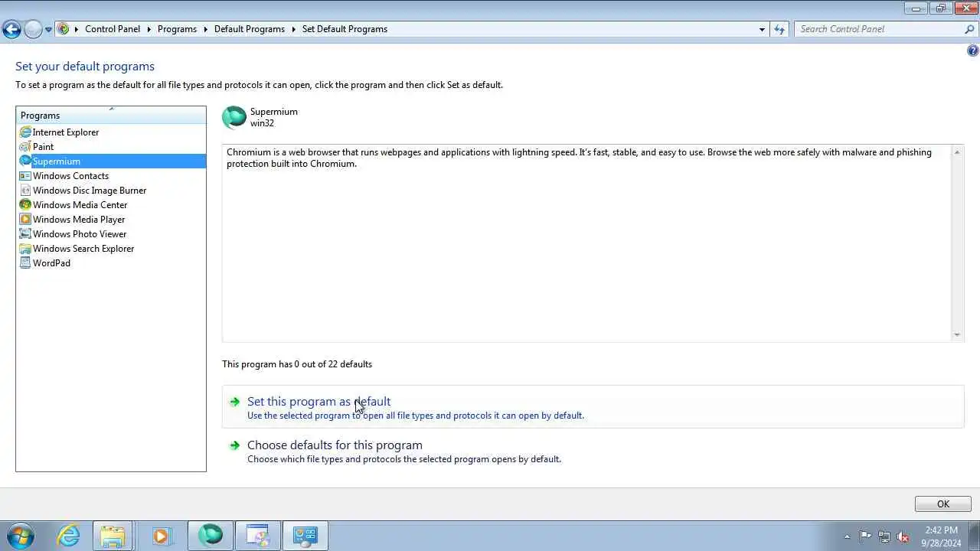Click the large Supermium logo in details pane
The image size is (980, 551).
[234, 117]
